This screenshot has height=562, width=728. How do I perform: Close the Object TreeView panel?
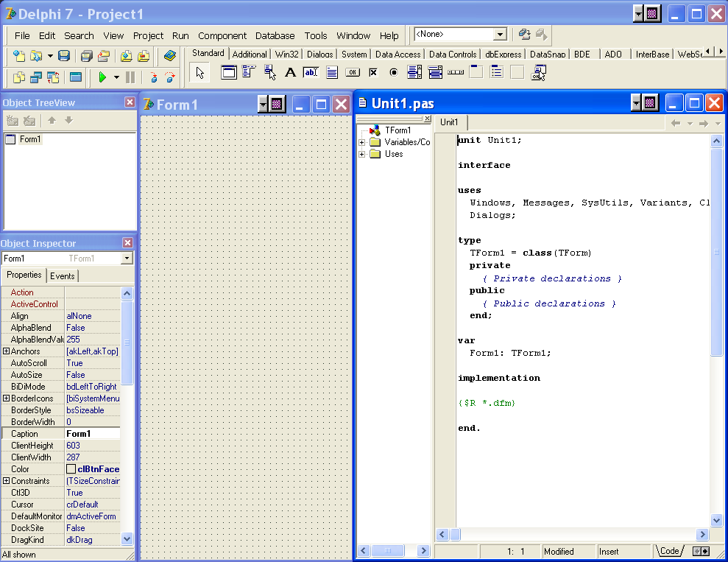click(130, 102)
